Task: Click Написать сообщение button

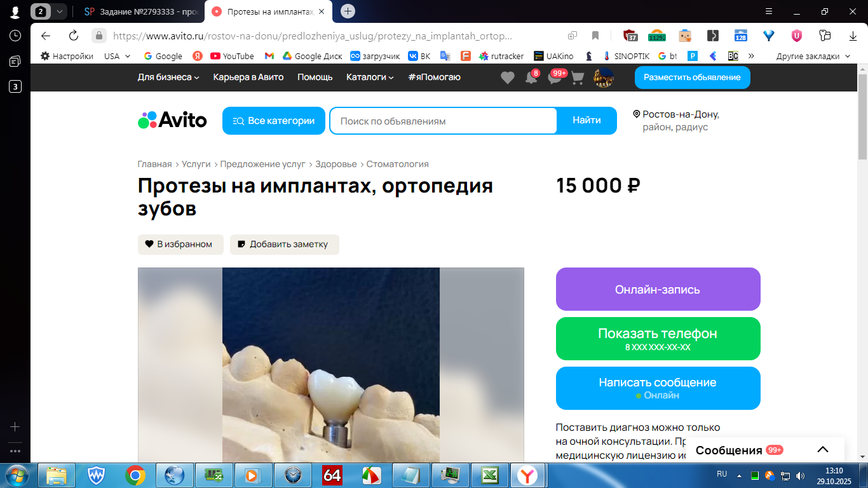Action: point(658,388)
